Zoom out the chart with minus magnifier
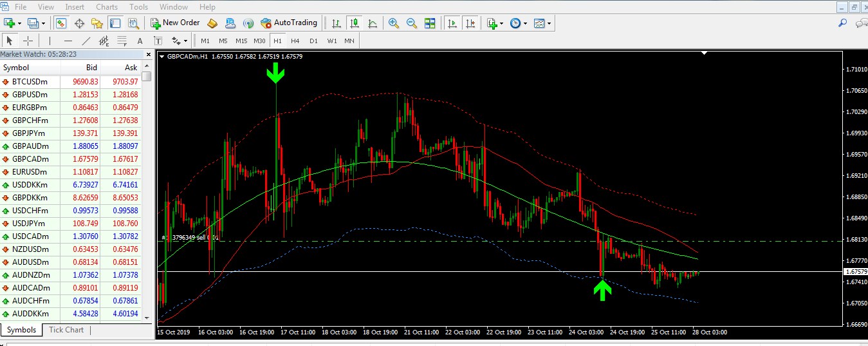This screenshot has height=346, width=868. pyautogui.click(x=412, y=23)
